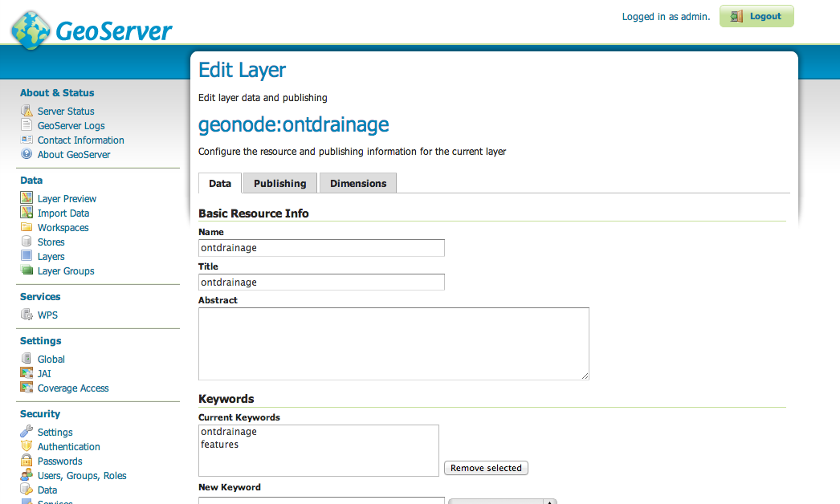Viewport: 840px width, 504px height.
Task: Open Users, Groups, Roles link
Action: pos(82,476)
